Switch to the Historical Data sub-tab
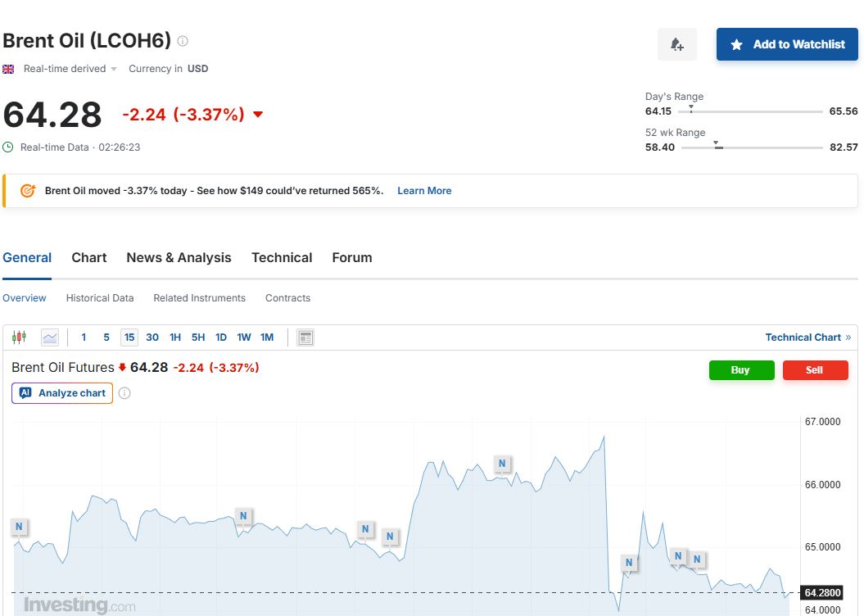Viewport: 864px width, 616px height. (x=100, y=298)
